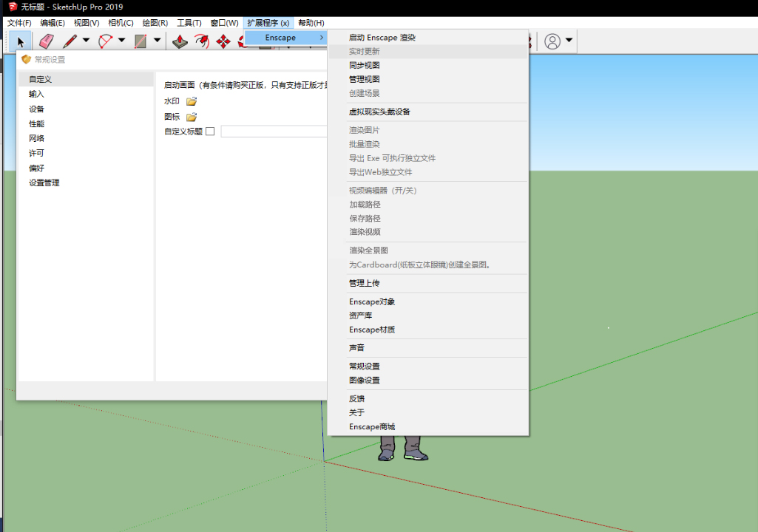Click the custom title text field

274,132
